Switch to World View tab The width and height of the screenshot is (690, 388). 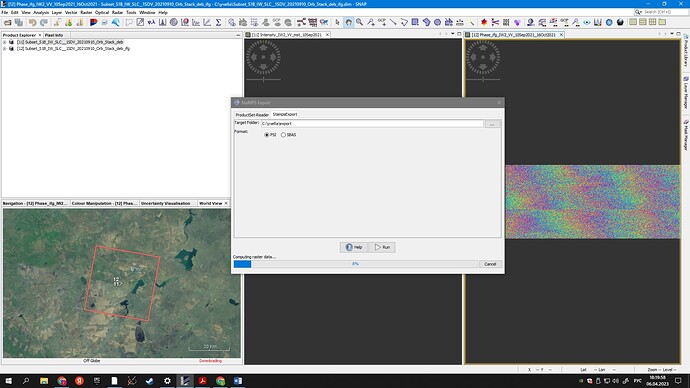[x=210, y=203]
